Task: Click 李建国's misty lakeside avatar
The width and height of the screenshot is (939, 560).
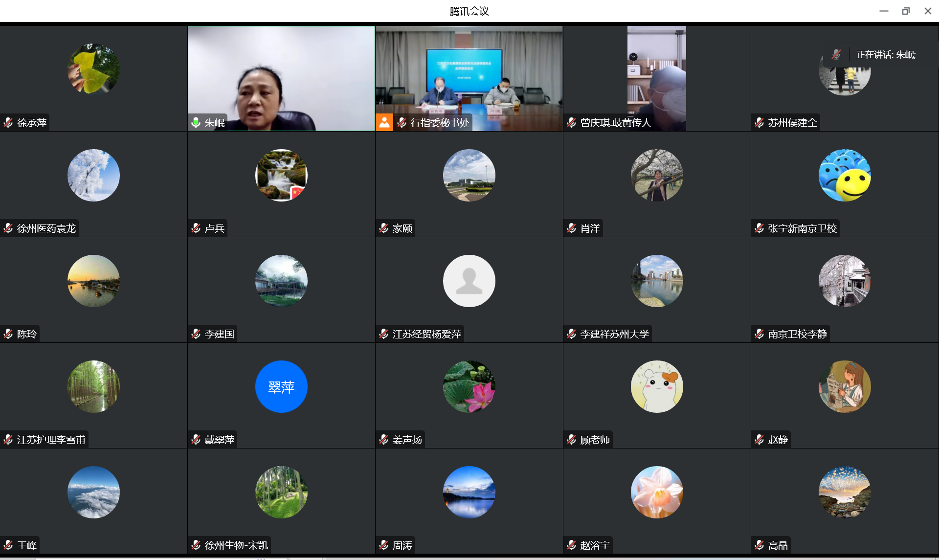Action: click(281, 281)
